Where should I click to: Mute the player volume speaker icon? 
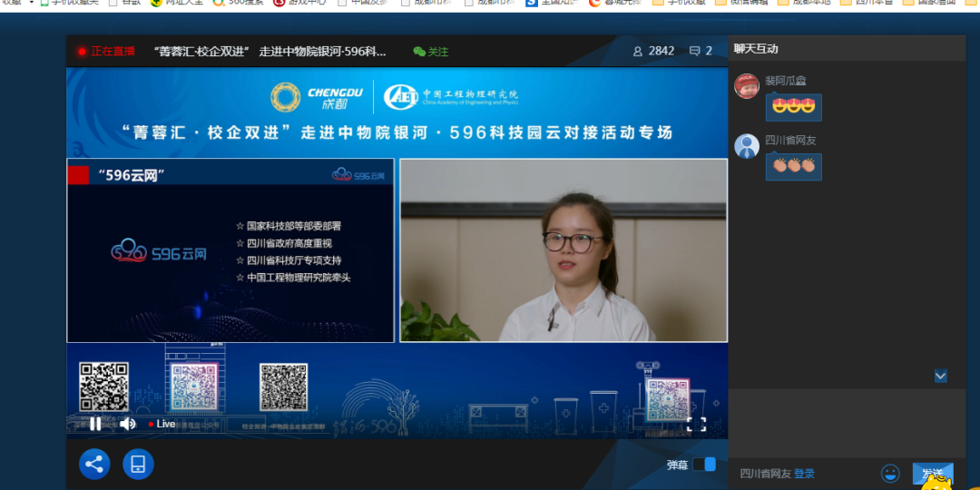128,424
